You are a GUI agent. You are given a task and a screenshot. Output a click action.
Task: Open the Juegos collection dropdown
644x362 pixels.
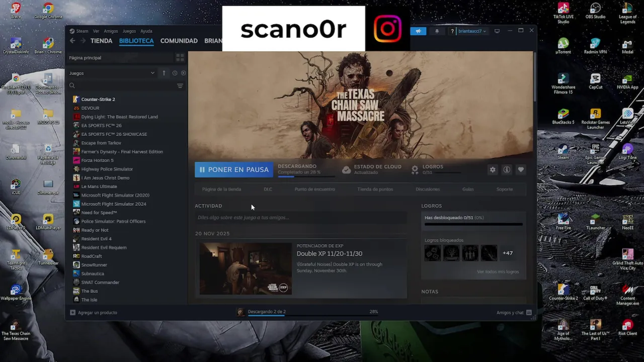coord(112,73)
